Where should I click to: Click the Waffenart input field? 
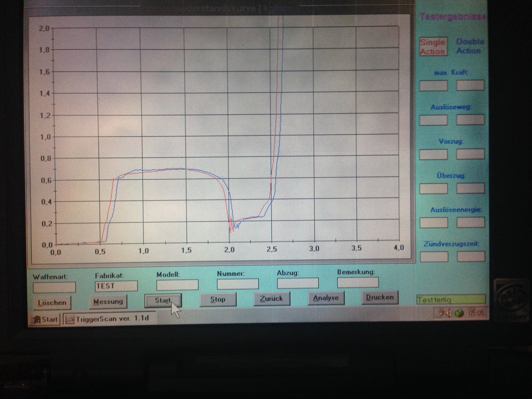54,288
